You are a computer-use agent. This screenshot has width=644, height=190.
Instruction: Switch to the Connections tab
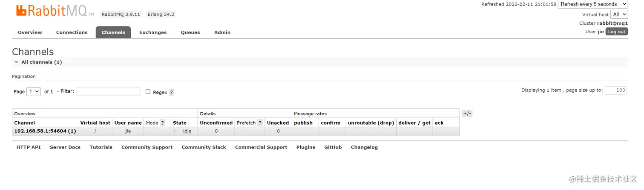coord(72,32)
